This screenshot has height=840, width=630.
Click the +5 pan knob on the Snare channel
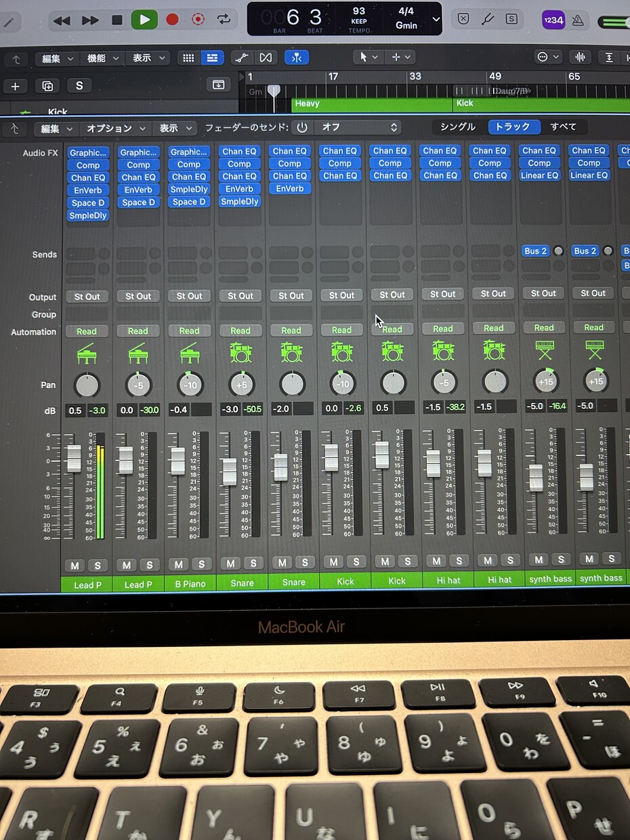pos(241,384)
